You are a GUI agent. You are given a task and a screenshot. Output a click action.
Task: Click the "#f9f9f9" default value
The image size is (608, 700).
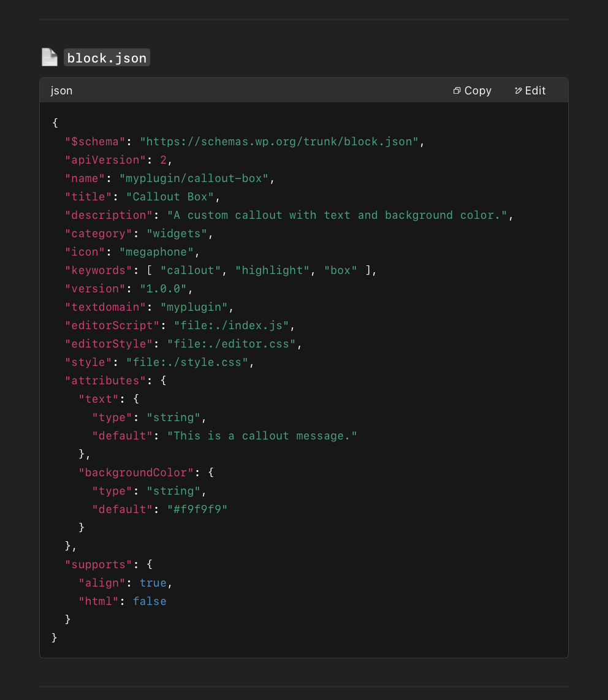coord(197,509)
